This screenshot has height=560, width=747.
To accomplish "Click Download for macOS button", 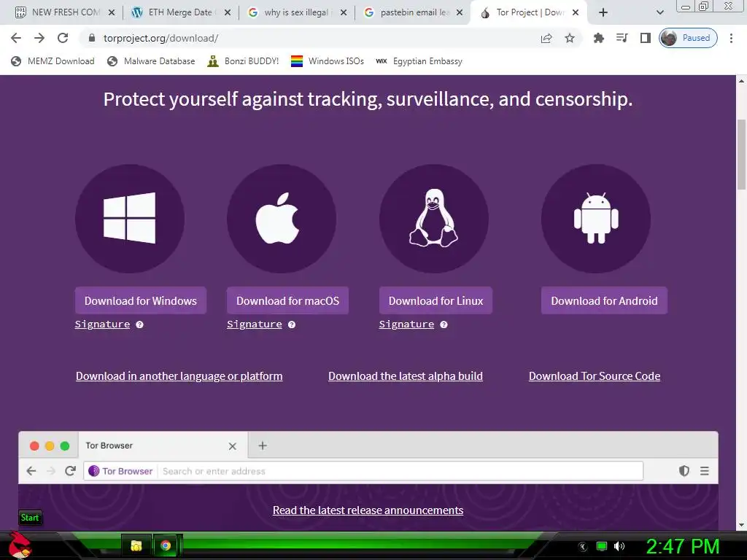I will click(287, 300).
